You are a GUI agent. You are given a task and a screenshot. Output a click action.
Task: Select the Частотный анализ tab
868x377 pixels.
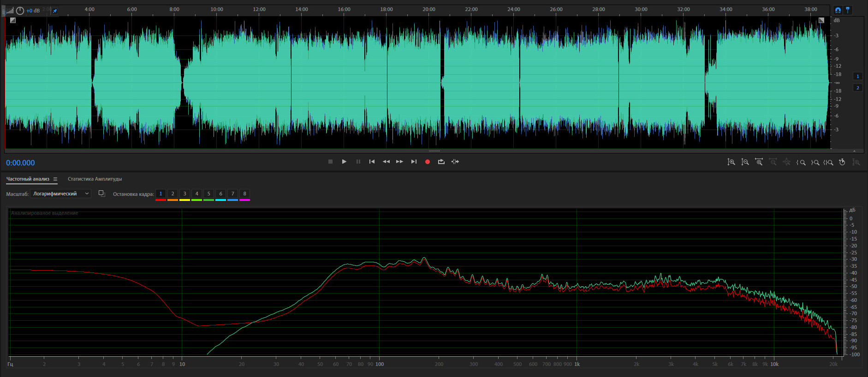tap(28, 179)
